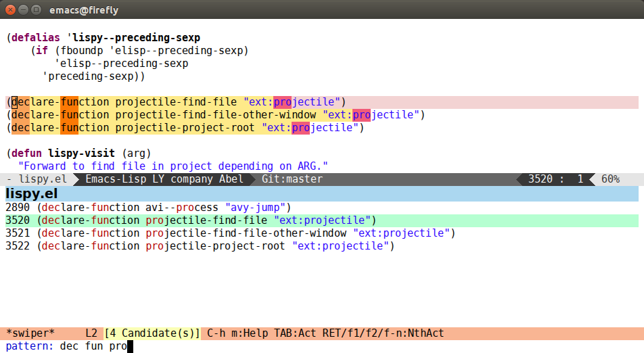Place cursor on defun lispy-visit line
The image size is (644, 353).
click(x=79, y=153)
